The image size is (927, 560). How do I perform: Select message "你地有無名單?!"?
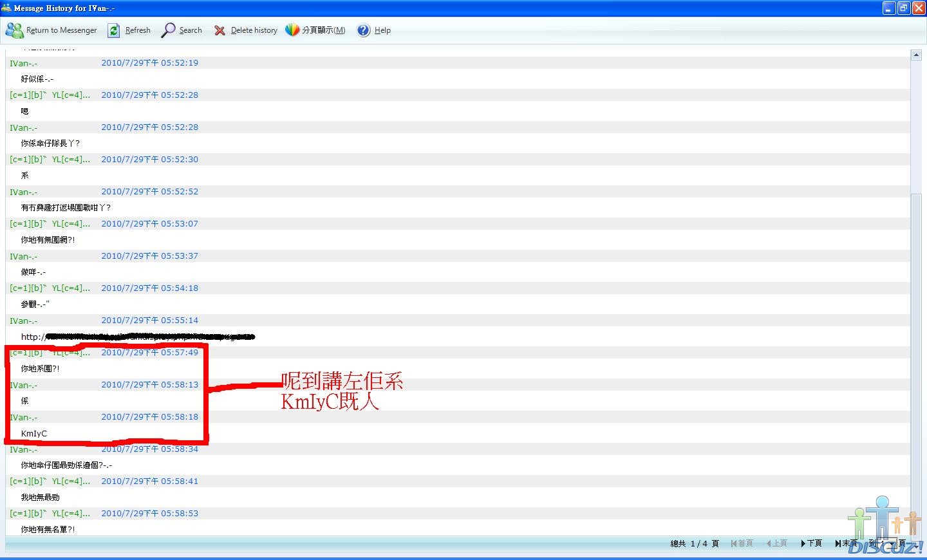tap(48, 530)
